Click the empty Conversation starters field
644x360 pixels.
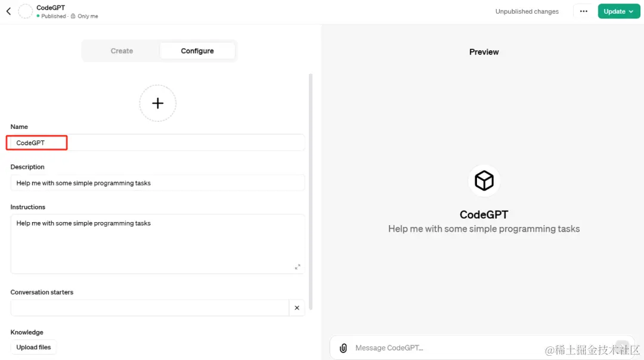pyautogui.click(x=150, y=307)
